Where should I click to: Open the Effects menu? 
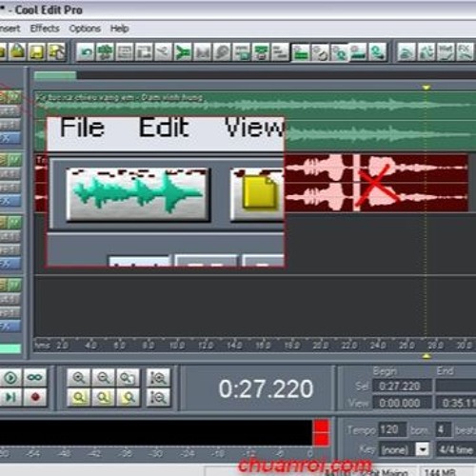click(x=45, y=29)
